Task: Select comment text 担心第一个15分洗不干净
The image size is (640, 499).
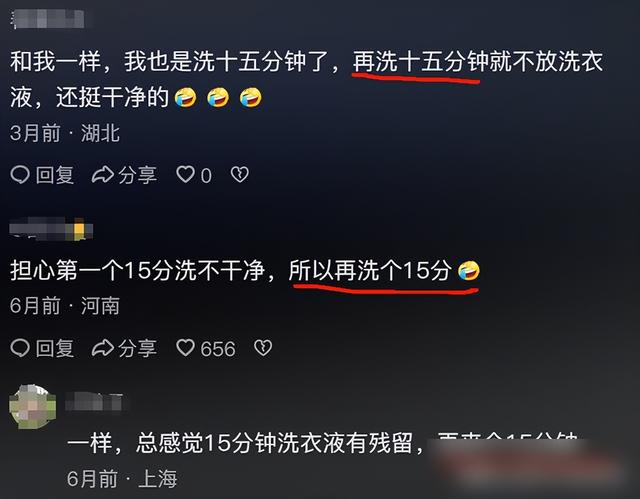Action: tap(138, 270)
